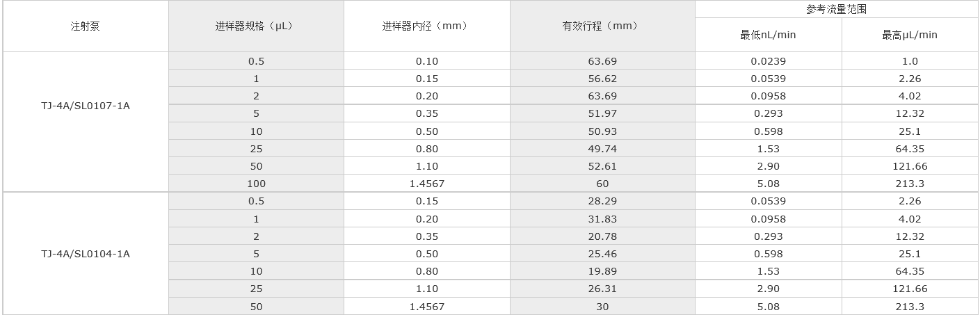Viewport: 980px width, 315px height.
Task: Click the 1.0 maximum flow cell
Action: [910, 61]
